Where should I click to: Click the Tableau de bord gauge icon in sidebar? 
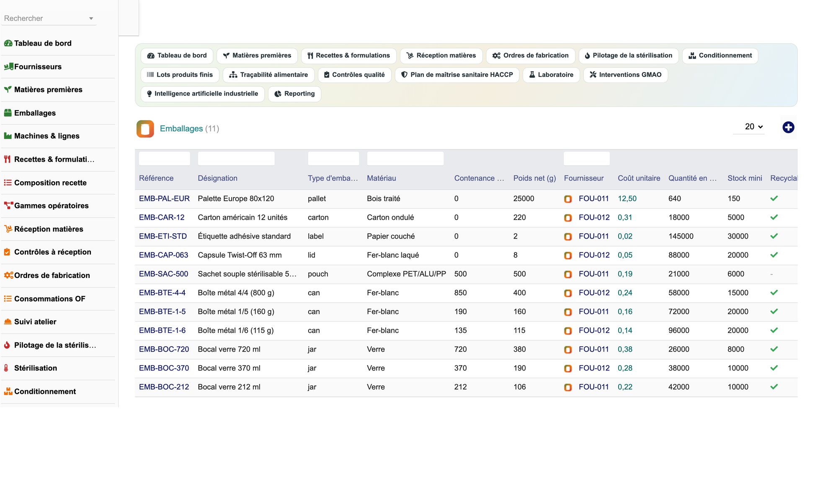pyautogui.click(x=8, y=43)
